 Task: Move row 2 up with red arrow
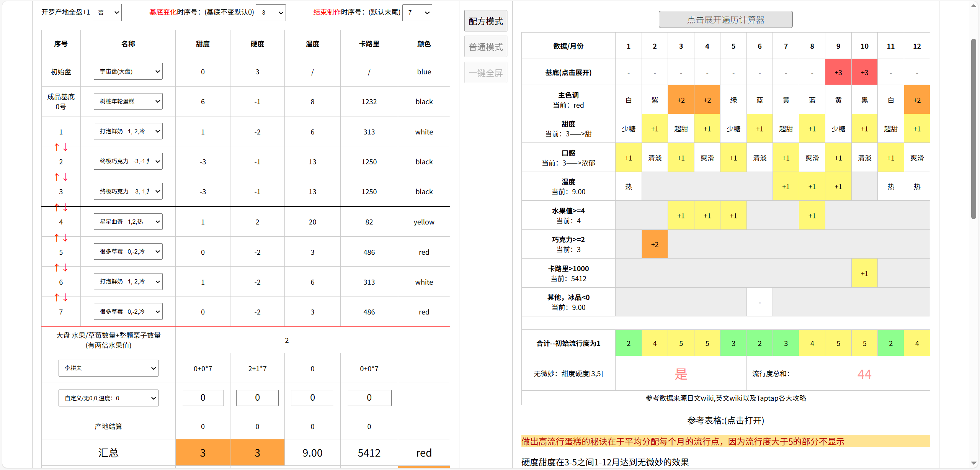pyautogui.click(x=57, y=147)
